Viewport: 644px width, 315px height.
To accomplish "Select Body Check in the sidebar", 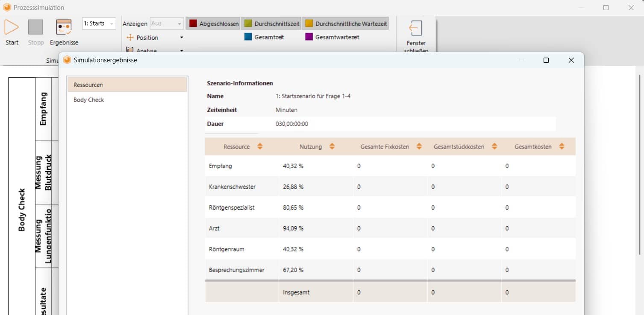I will [88, 99].
